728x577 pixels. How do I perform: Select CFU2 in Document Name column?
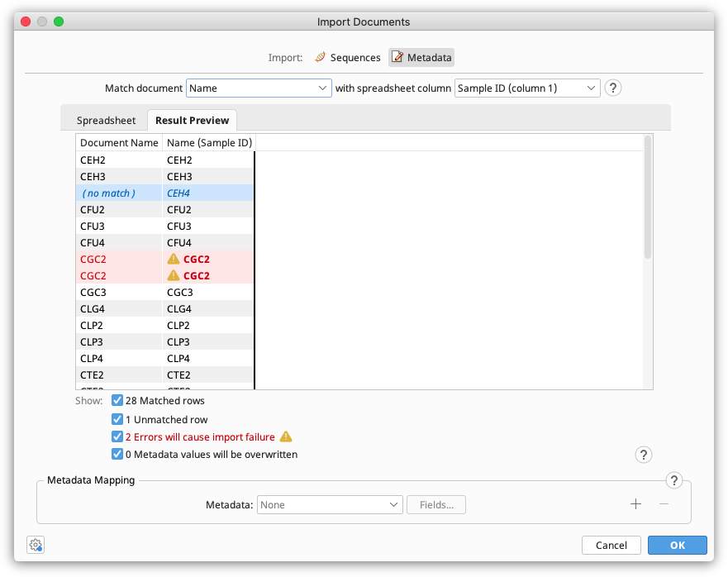[x=119, y=209]
